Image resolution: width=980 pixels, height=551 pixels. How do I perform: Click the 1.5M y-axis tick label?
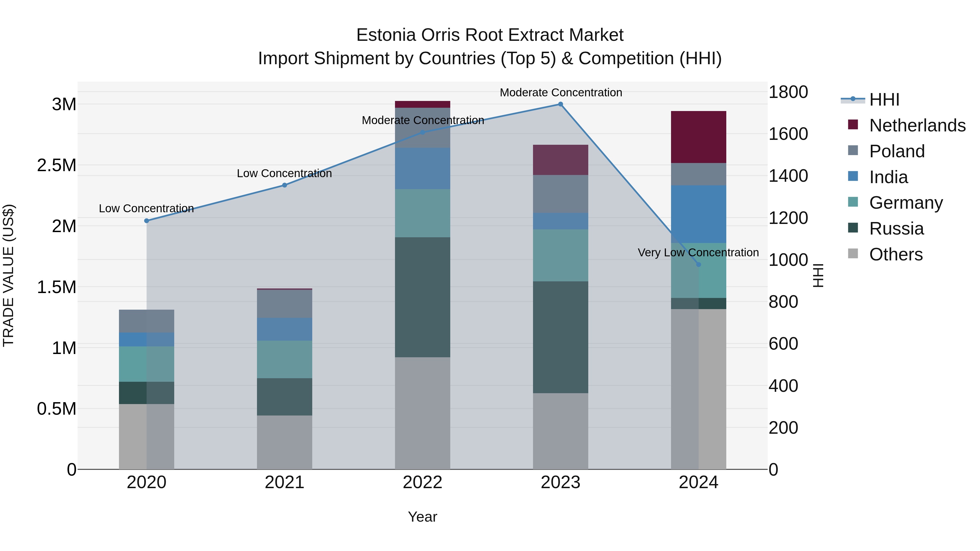pos(57,287)
